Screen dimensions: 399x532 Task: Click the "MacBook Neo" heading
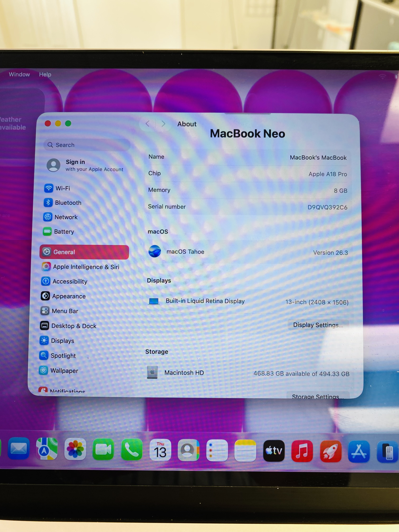pos(248,134)
